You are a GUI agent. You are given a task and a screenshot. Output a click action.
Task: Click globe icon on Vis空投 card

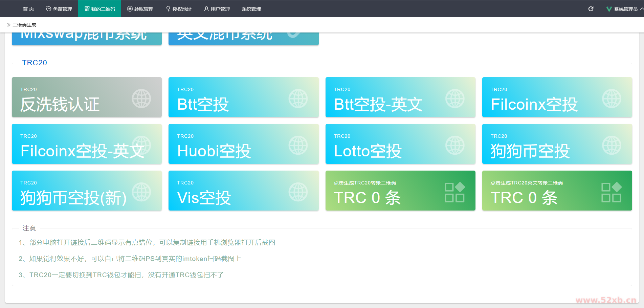pos(298,192)
